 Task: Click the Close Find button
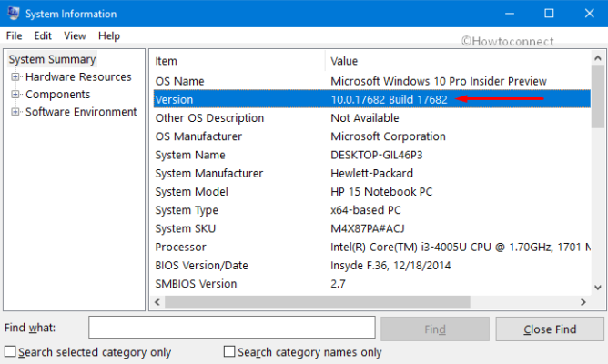550,329
